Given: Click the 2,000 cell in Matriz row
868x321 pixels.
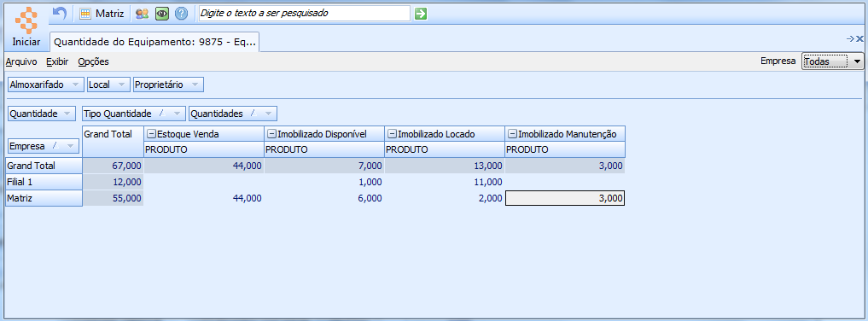Looking at the screenshot, I should [445, 197].
